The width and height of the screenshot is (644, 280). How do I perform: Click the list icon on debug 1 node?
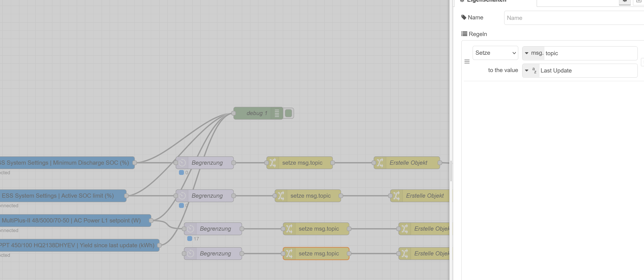(x=277, y=113)
